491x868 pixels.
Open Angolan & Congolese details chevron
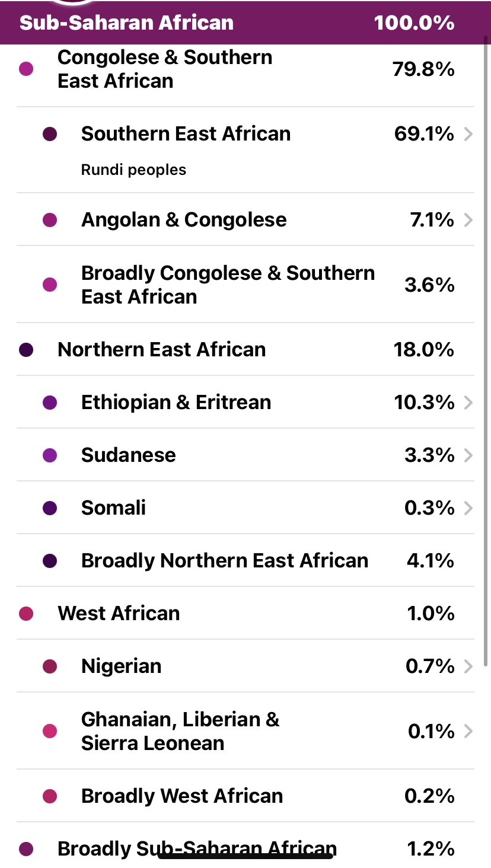click(x=468, y=221)
